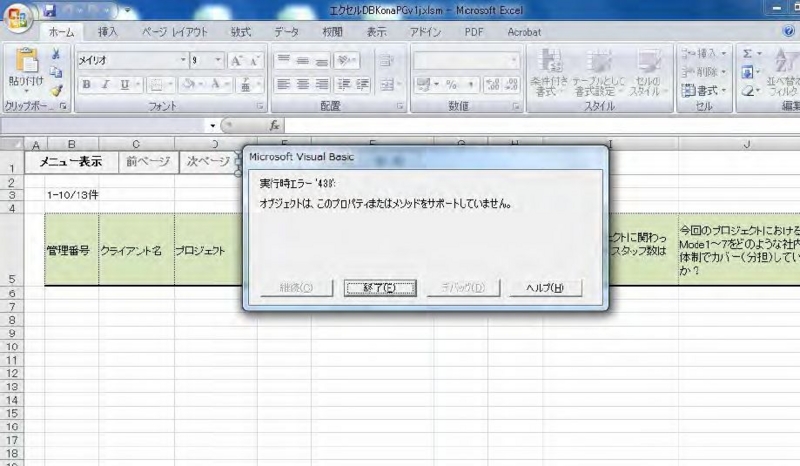Expand the Alignment (配置) group dialog launcher
The height and width of the screenshot is (466, 800).
point(400,106)
